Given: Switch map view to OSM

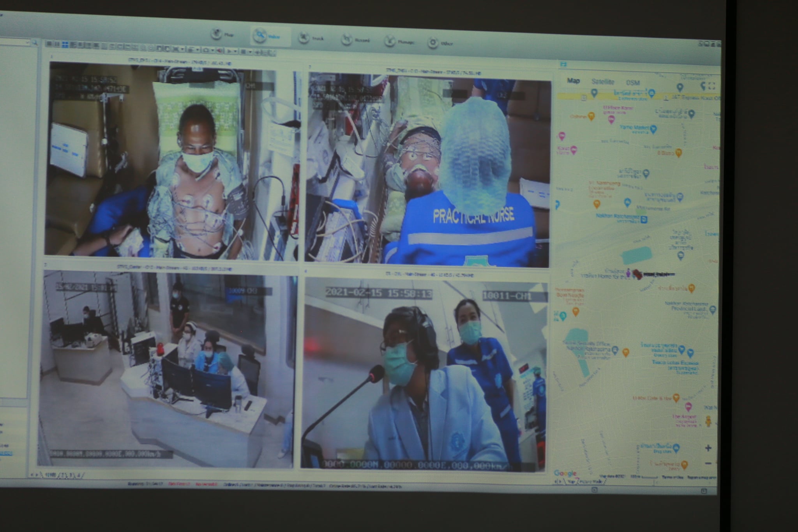Looking at the screenshot, I should 633,83.
